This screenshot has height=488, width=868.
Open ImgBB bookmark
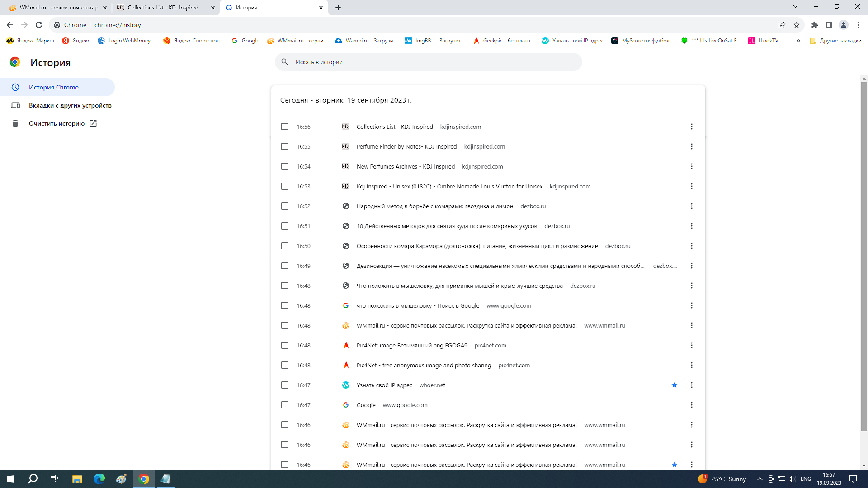coord(435,41)
